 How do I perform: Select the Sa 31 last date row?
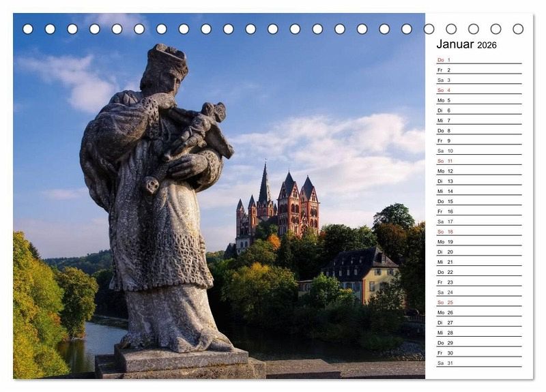tap(478, 363)
